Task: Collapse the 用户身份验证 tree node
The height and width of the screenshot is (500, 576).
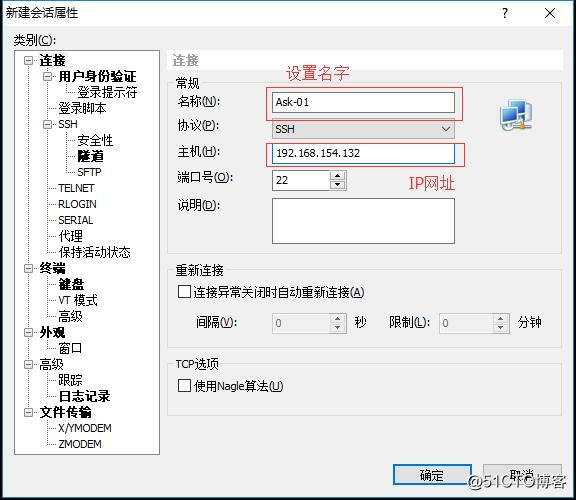Action: pos(47,76)
